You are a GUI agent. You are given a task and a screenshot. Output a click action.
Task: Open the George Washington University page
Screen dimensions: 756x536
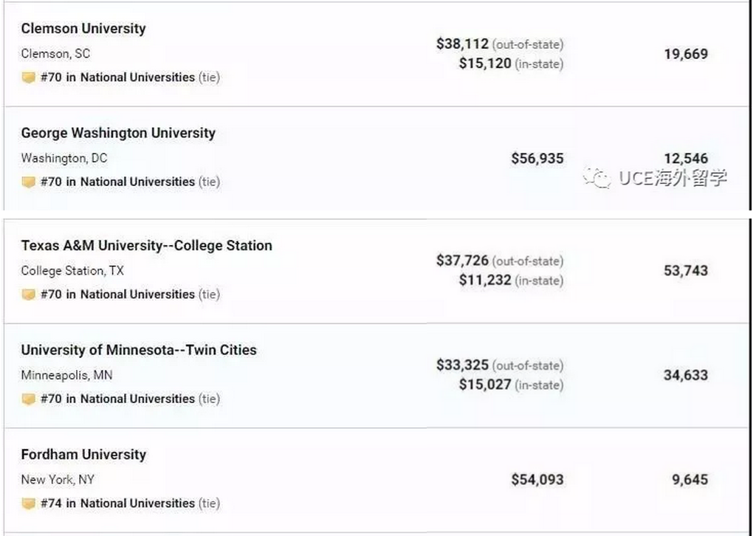pyautogui.click(x=118, y=134)
